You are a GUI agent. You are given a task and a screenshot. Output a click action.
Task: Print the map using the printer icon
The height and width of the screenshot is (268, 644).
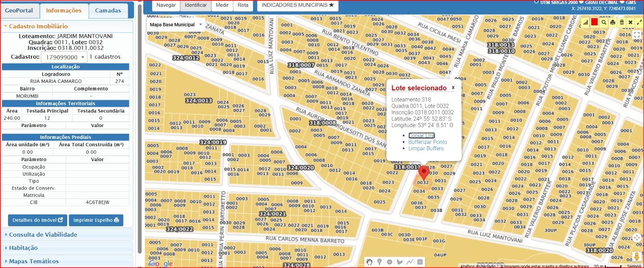pos(613,23)
